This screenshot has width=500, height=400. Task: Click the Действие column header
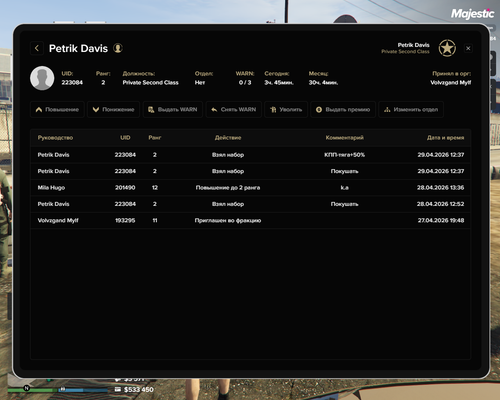(228, 138)
